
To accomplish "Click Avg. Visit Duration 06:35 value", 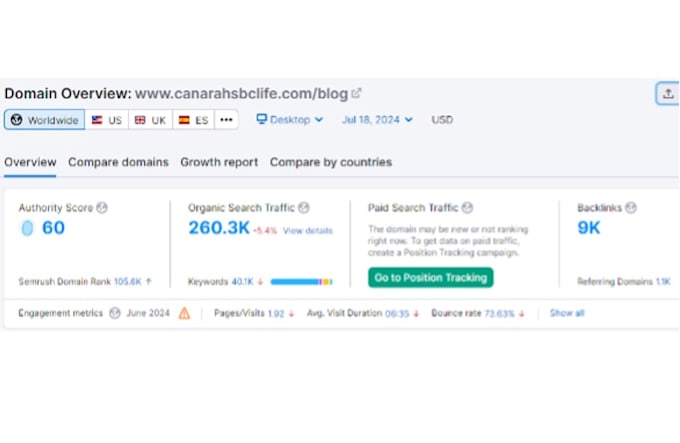I will point(397,313).
